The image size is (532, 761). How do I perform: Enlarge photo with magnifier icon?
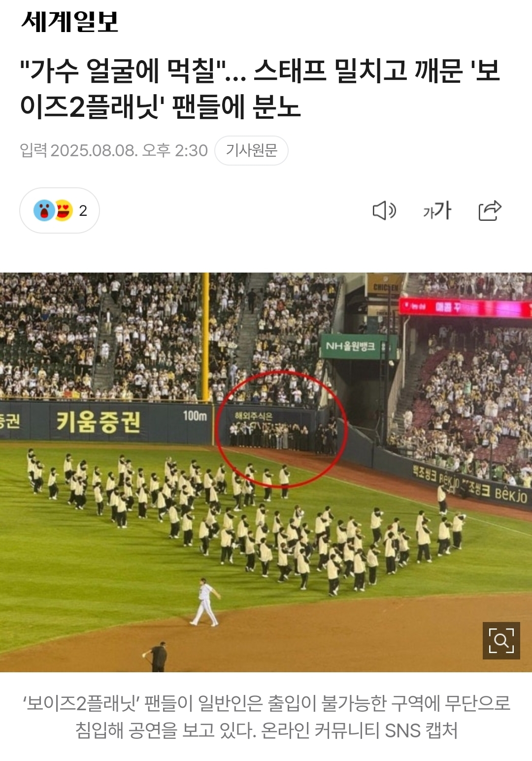pyautogui.click(x=501, y=640)
